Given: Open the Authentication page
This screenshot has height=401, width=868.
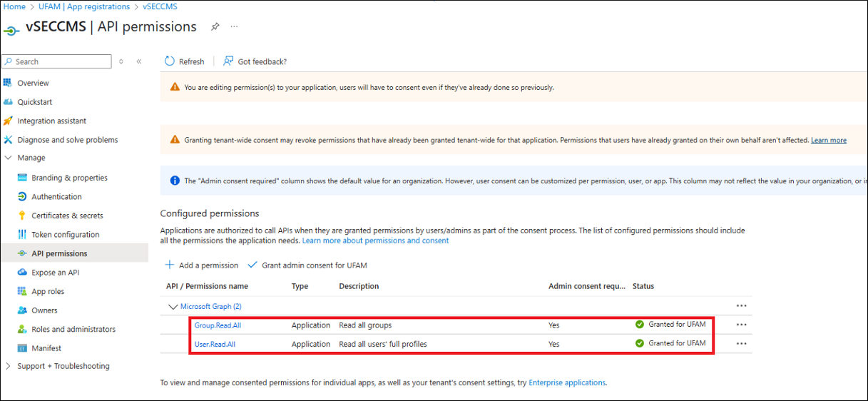Looking at the screenshot, I should (56, 197).
